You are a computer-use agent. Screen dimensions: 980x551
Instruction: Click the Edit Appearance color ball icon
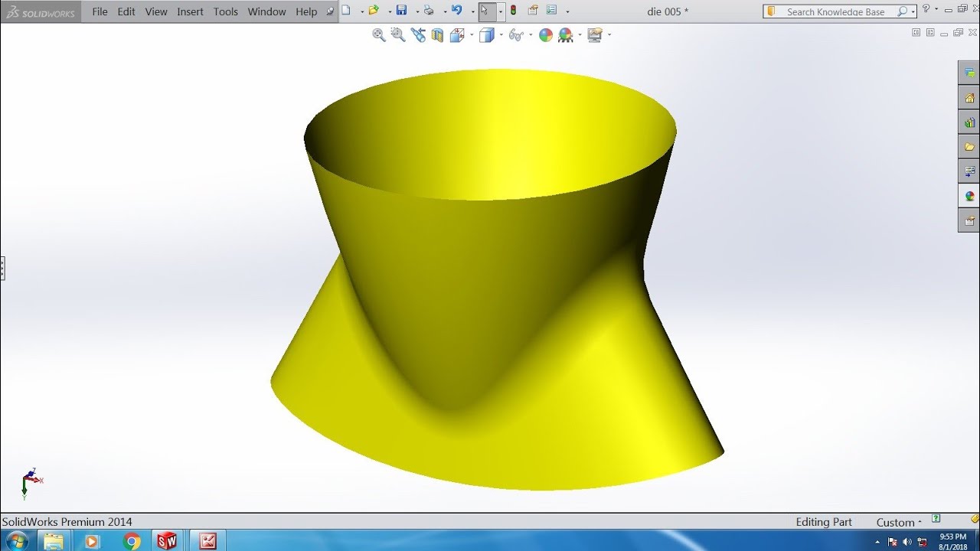pos(546,34)
